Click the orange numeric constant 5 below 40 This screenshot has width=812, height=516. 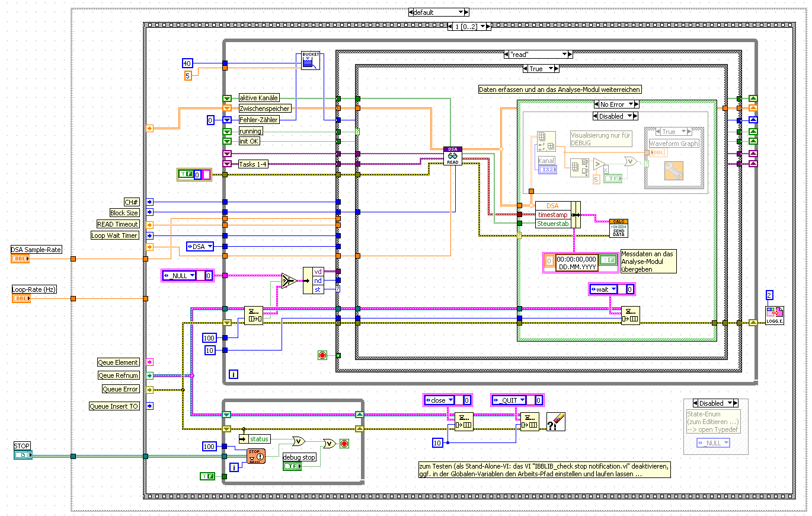(187, 75)
